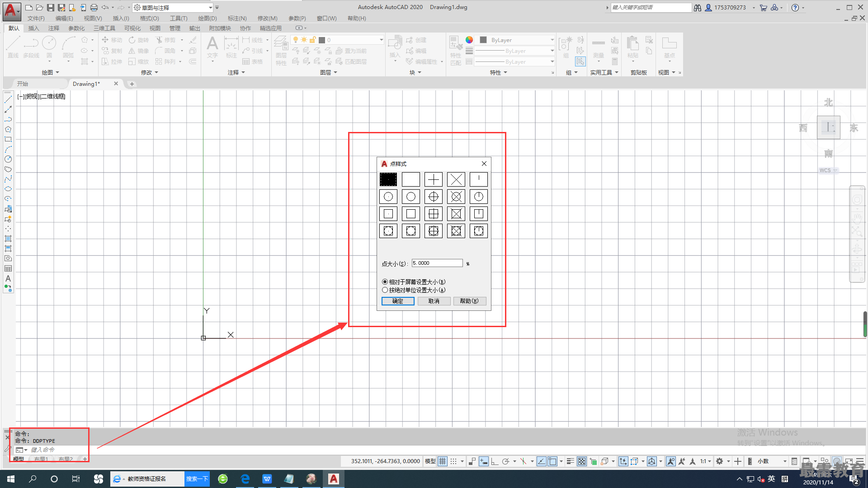Expand the 绘图 panel
This screenshot has height=488, width=868.
pos(50,72)
